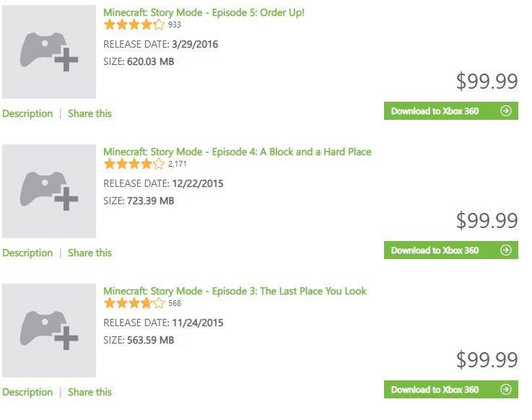Expand the Description for Episode 5
Image resolution: width=532 pixels, height=420 pixels.
[x=27, y=113]
